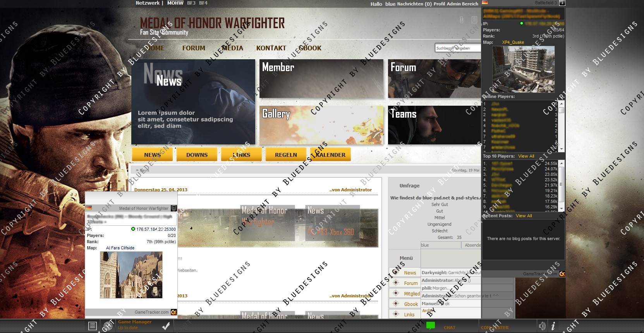Click the yellow NEWS button

point(152,154)
